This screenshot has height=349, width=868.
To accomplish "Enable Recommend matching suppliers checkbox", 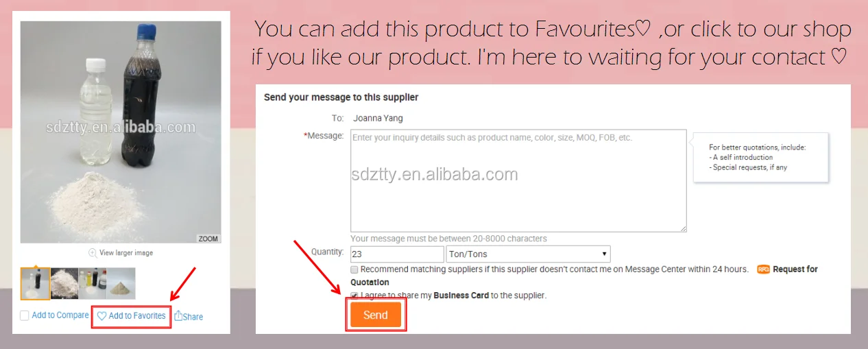I will pos(354,269).
